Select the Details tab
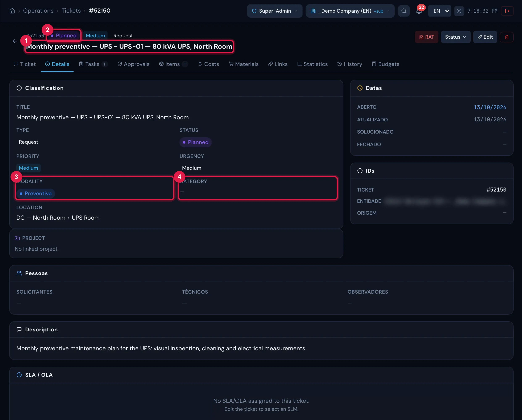The image size is (522, 420). [57, 64]
